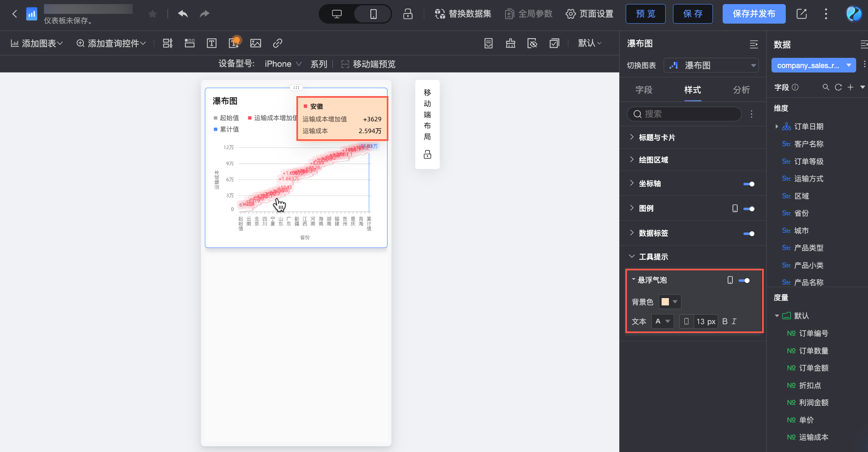868x452 pixels.
Task: Click the 保存并发布 button
Action: coord(754,14)
